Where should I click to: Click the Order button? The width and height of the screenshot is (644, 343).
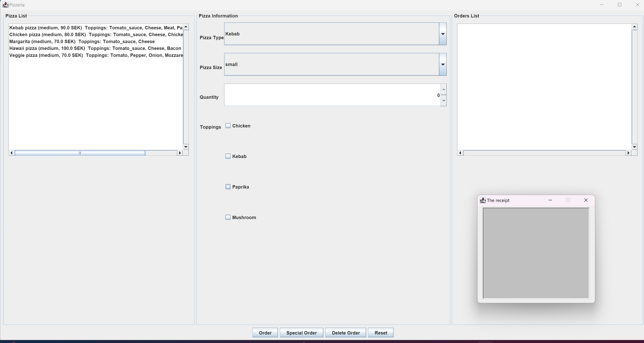pyautogui.click(x=265, y=333)
